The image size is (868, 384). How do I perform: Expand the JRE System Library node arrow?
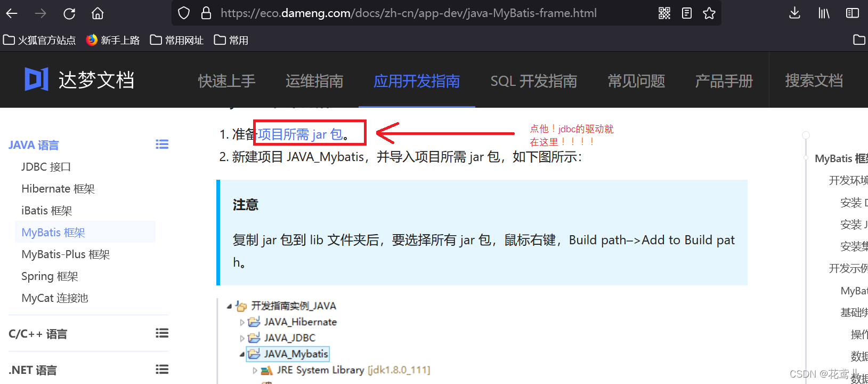(255, 370)
